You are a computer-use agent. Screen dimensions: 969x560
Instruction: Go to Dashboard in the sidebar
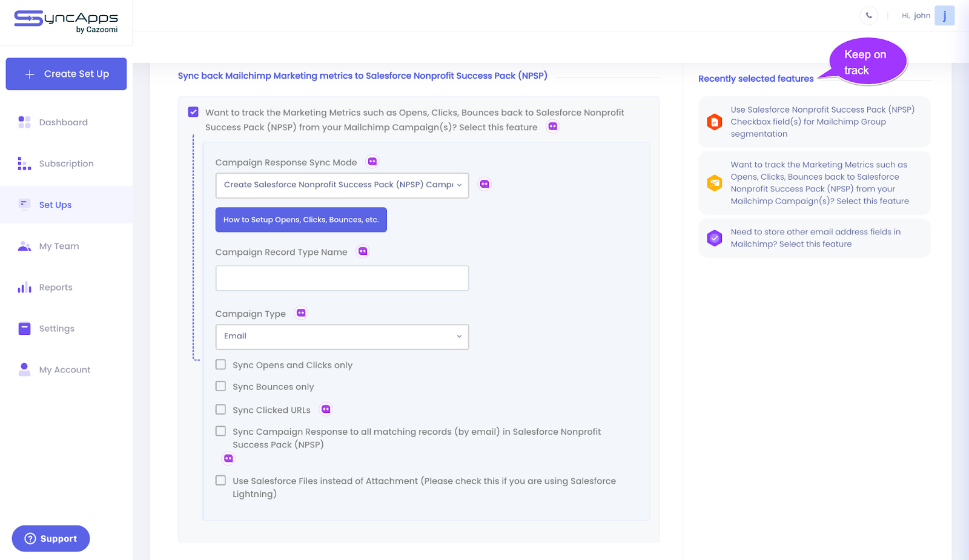coord(64,122)
